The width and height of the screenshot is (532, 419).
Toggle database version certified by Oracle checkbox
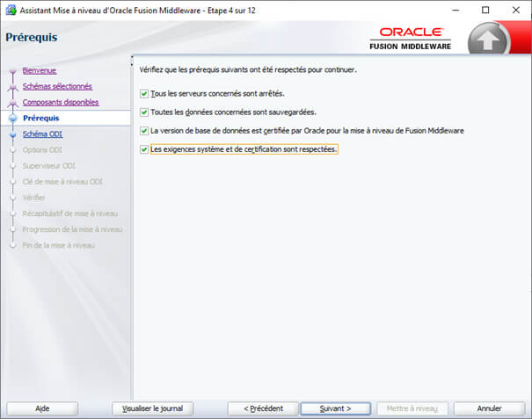(x=144, y=131)
